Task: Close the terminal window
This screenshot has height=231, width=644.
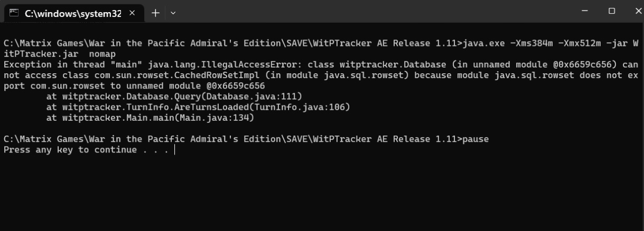Action: click(x=636, y=11)
